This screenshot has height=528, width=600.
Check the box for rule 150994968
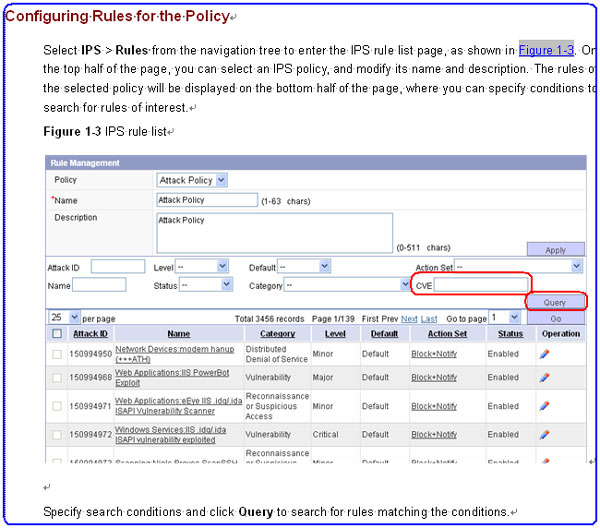pyautogui.click(x=57, y=378)
